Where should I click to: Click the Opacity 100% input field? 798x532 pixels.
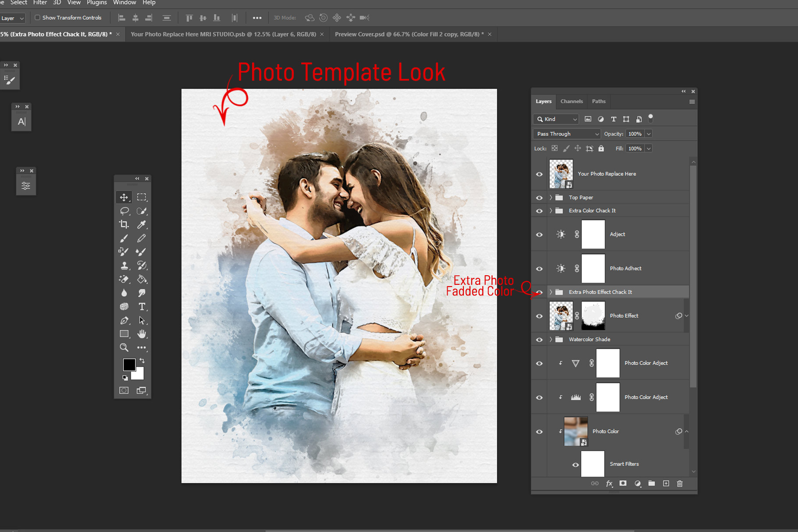[x=635, y=134]
